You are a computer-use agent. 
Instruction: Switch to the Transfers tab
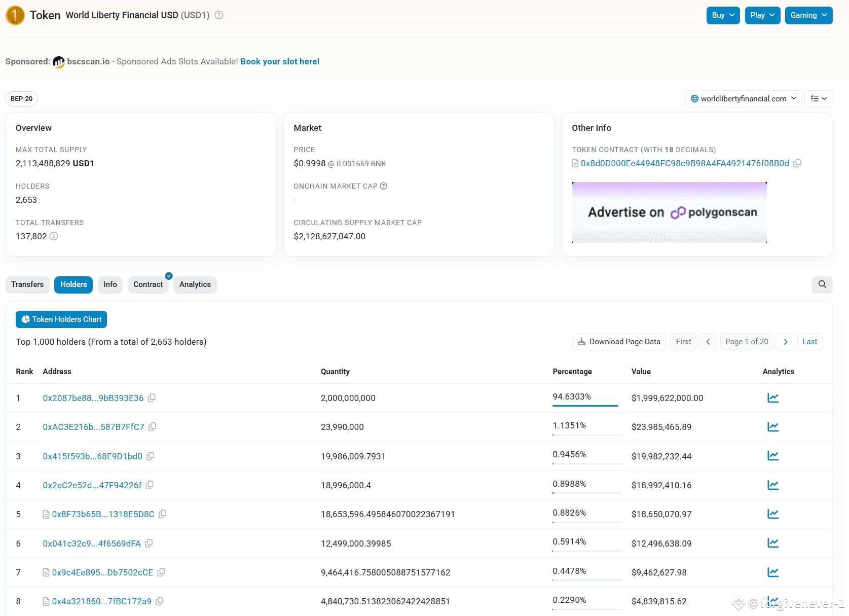coord(27,284)
